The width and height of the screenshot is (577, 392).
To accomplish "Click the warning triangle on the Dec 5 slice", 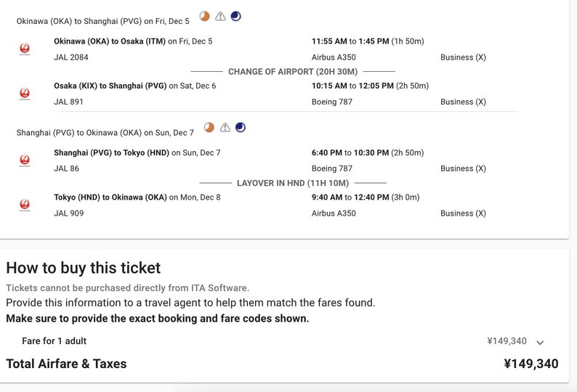I will pos(220,16).
